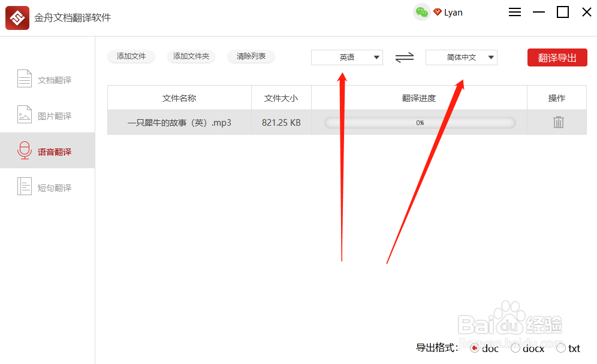
Task: Open the source language dropdown showing 英语
Action: point(346,57)
